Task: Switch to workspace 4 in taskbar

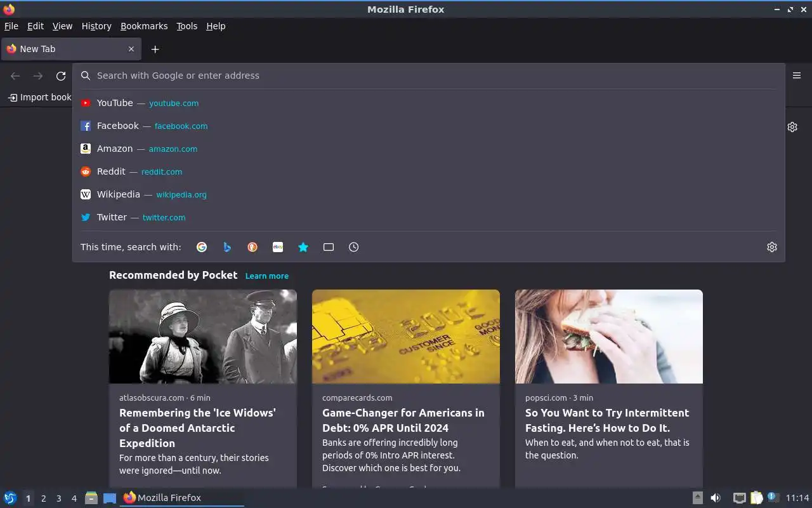Action: [x=74, y=498]
